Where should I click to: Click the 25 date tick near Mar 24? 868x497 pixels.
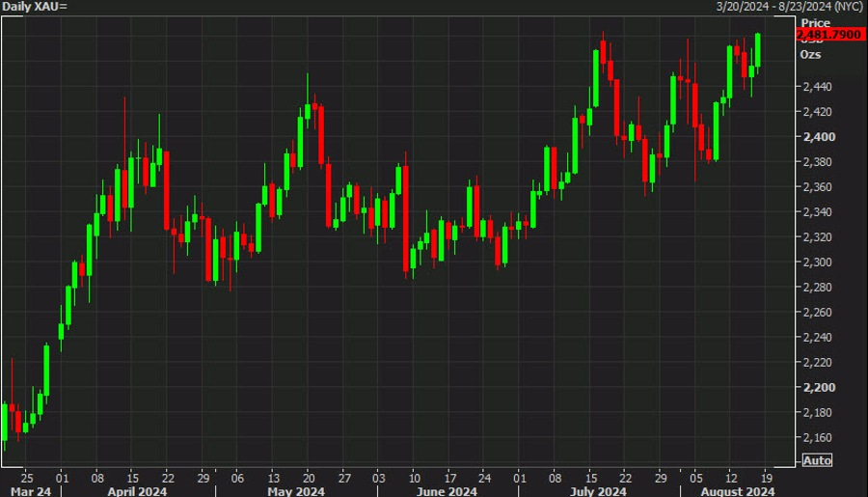(27, 478)
